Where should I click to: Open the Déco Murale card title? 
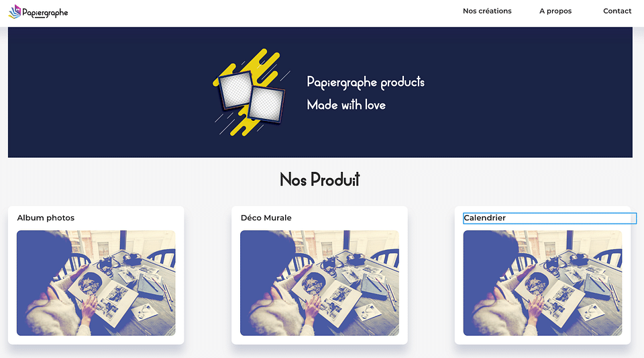266,218
